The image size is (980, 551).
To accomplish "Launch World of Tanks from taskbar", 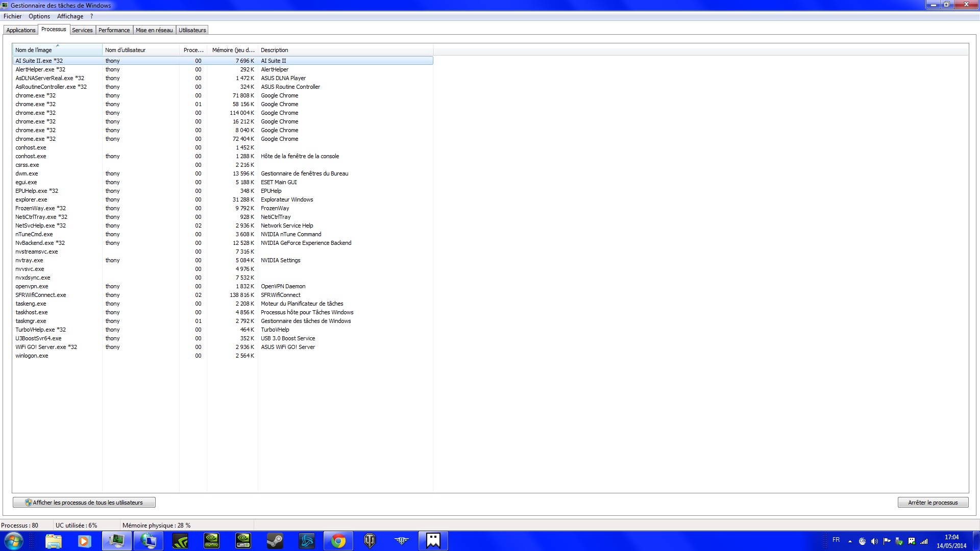I will coord(370,541).
